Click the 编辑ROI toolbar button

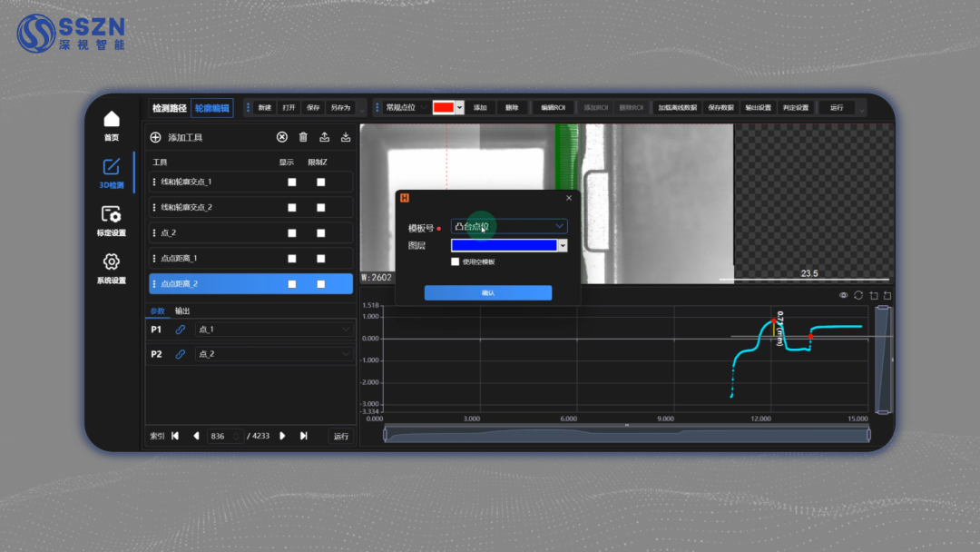pyautogui.click(x=553, y=107)
